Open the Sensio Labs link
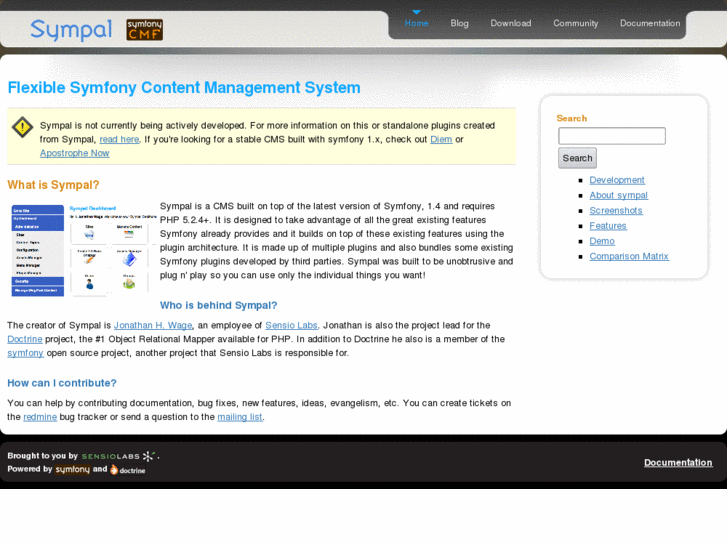 coord(292,326)
